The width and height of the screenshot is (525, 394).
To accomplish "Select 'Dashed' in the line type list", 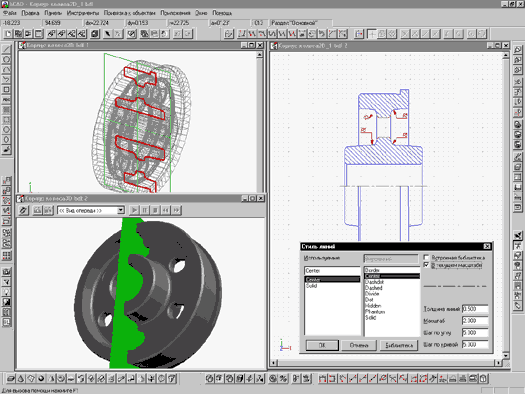I will pyautogui.click(x=373, y=288).
